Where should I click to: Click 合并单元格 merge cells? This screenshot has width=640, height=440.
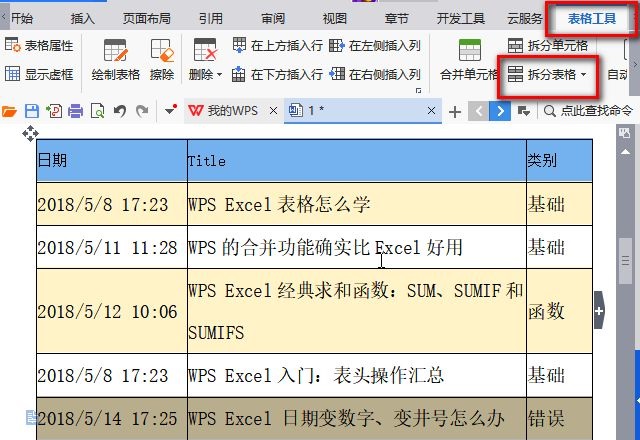(x=469, y=60)
